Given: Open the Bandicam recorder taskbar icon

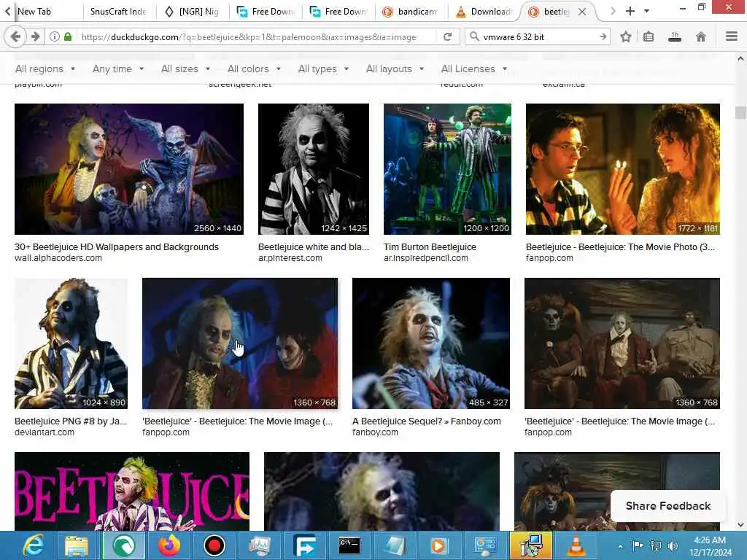Looking at the screenshot, I should (x=214, y=545).
